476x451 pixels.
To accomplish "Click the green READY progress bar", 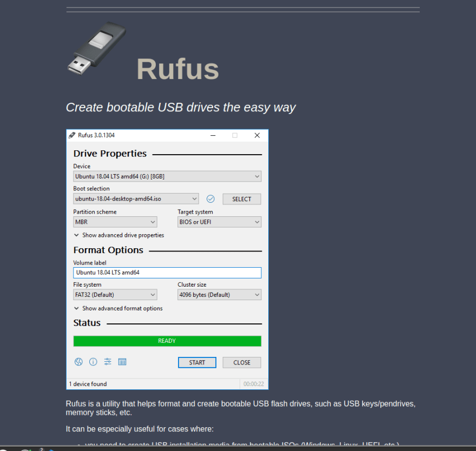I will pos(167,341).
